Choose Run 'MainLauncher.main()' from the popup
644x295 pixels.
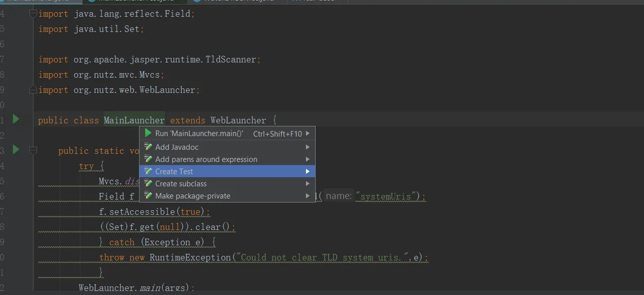[x=227, y=134]
